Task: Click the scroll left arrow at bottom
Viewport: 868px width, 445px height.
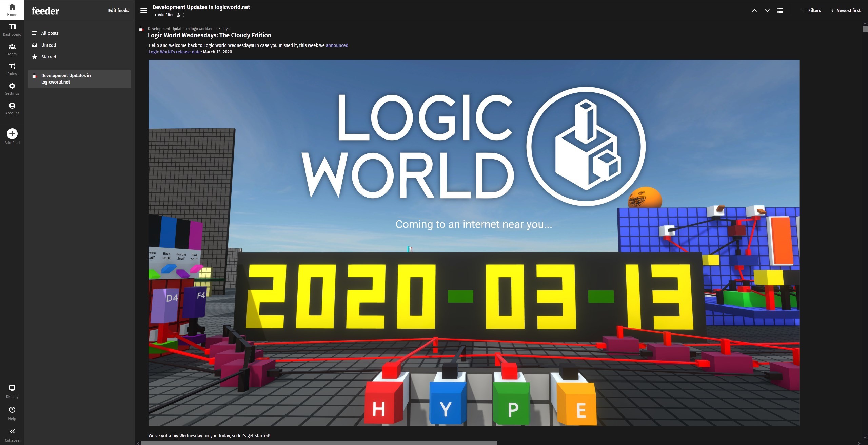Action: pyautogui.click(x=138, y=443)
